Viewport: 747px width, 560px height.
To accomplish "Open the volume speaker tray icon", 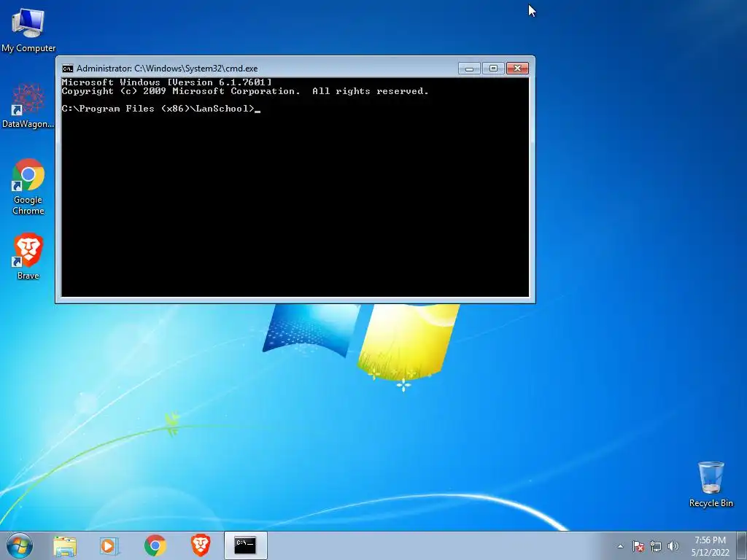I will [673, 546].
